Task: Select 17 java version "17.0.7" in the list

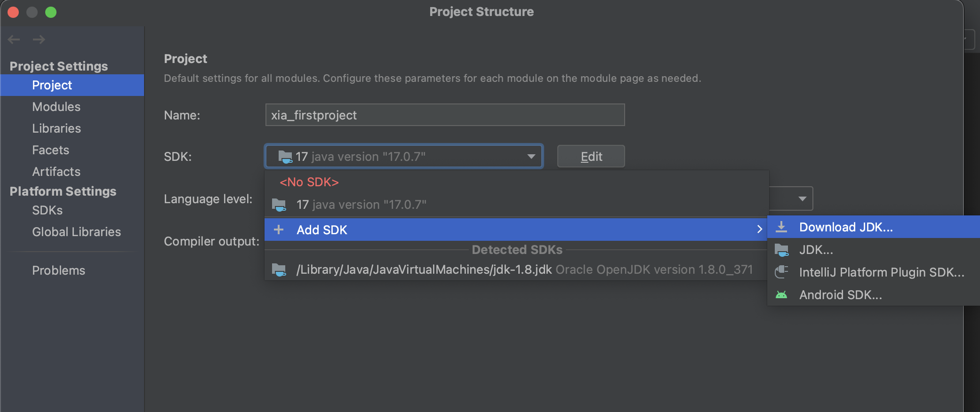Action: click(x=516, y=205)
